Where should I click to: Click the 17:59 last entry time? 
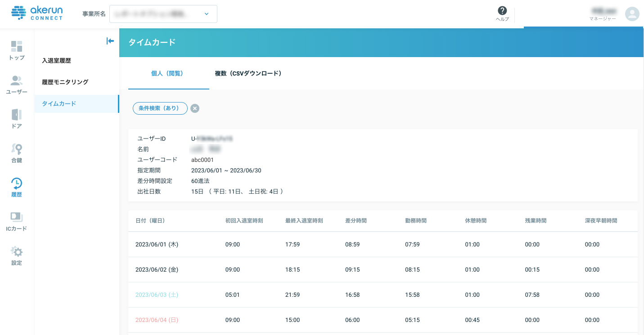coord(293,245)
